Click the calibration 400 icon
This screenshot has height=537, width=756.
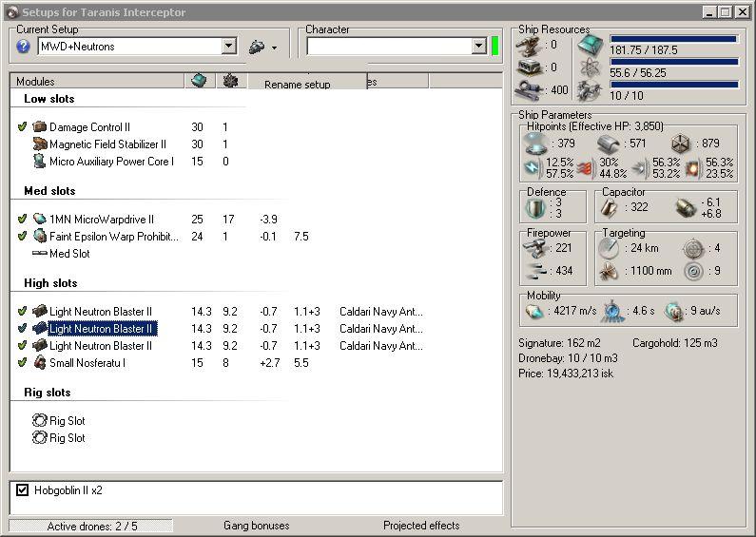click(530, 89)
